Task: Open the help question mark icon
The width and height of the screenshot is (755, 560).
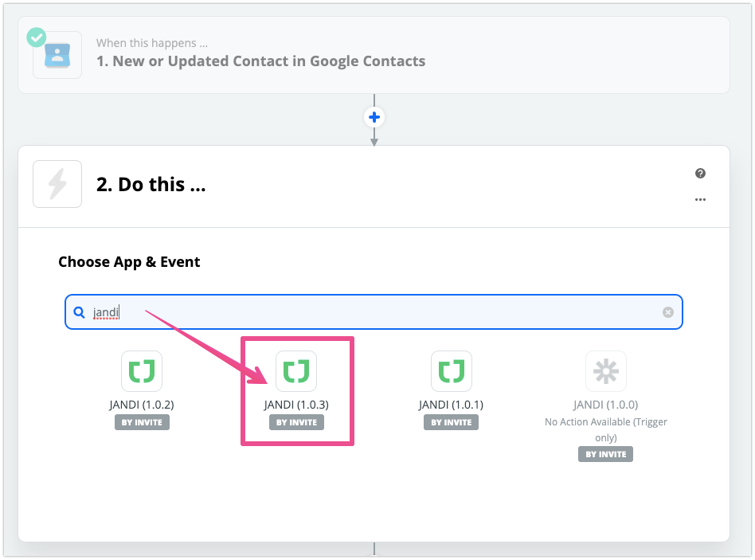Action: point(700,174)
